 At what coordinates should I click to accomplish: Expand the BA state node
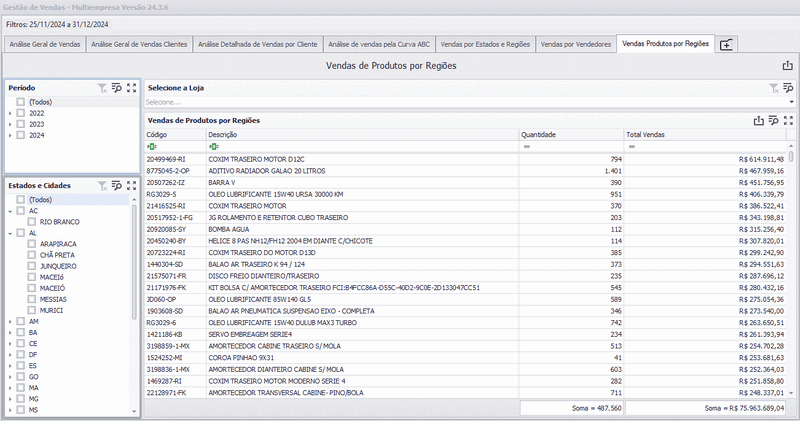(x=10, y=333)
